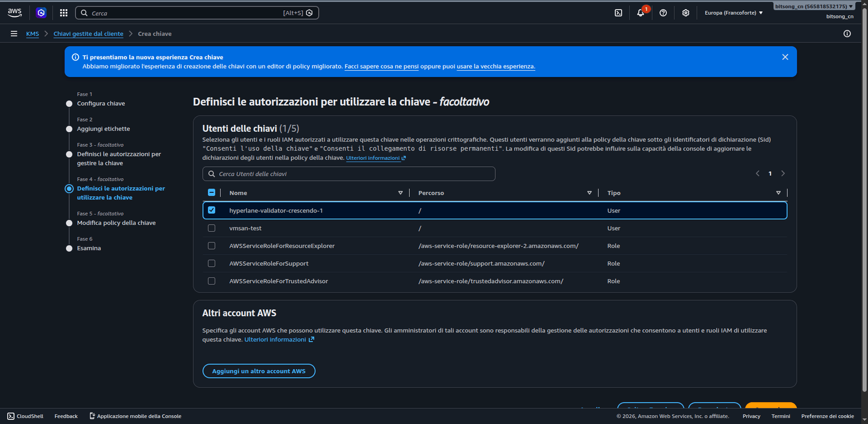
Task: Click the hyperlane-validator-crescendo-1 name cell
Action: coord(276,210)
